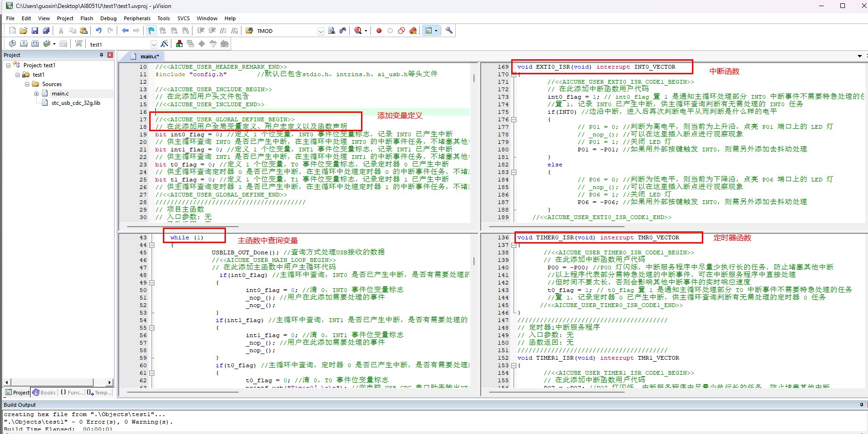This screenshot has height=434, width=868.
Task: Collapse code fold at line 170
Action: [x=514, y=74]
